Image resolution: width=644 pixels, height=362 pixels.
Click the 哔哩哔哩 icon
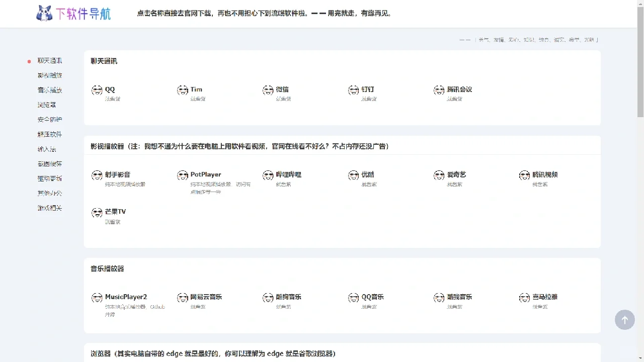[268, 175]
